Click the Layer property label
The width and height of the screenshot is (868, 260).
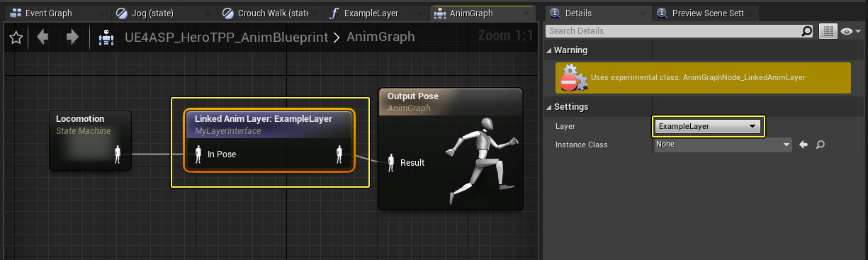565,126
